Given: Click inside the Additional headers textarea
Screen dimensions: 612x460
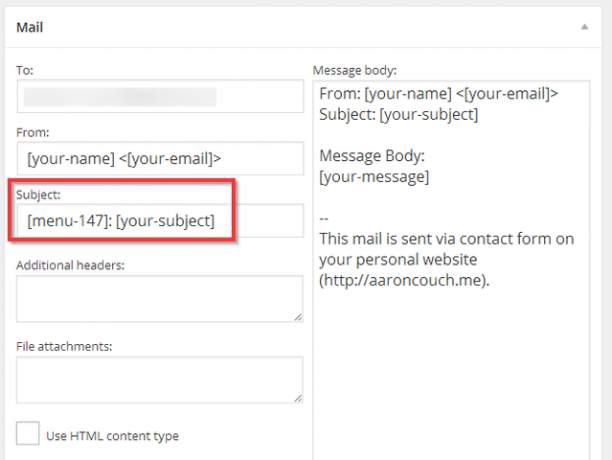Looking at the screenshot, I should pos(160,298).
